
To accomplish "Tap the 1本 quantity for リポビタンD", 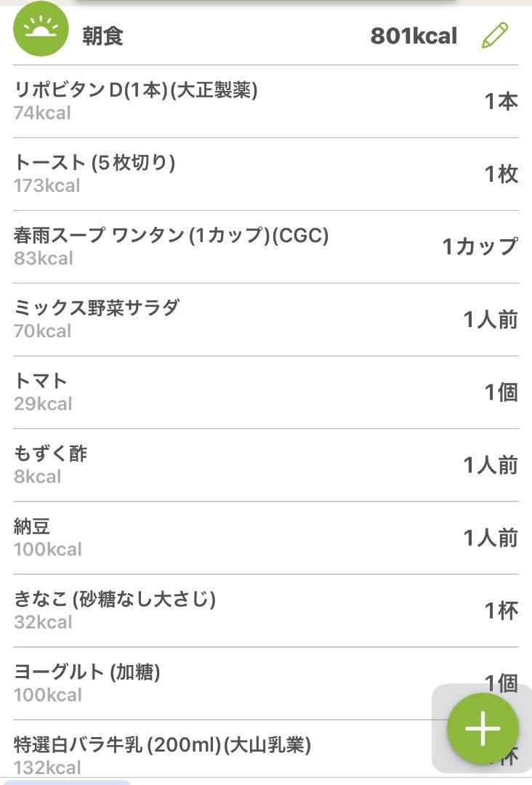I will (501, 102).
